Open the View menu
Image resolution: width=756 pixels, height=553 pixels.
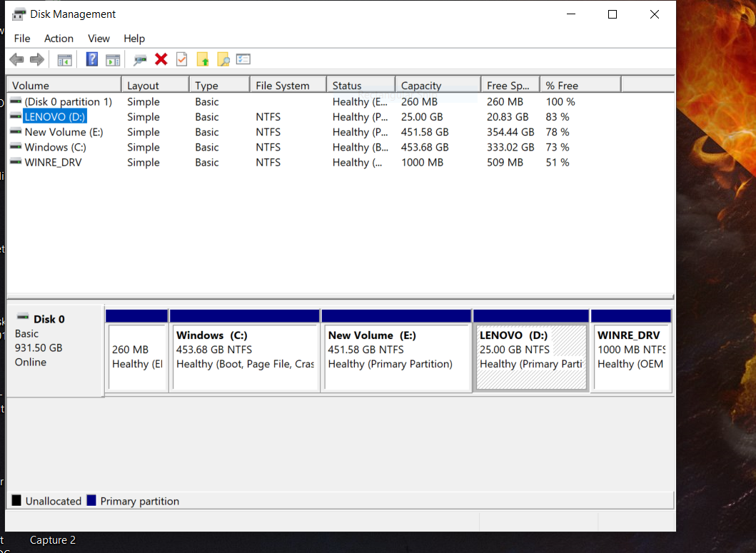tap(99, 39)
